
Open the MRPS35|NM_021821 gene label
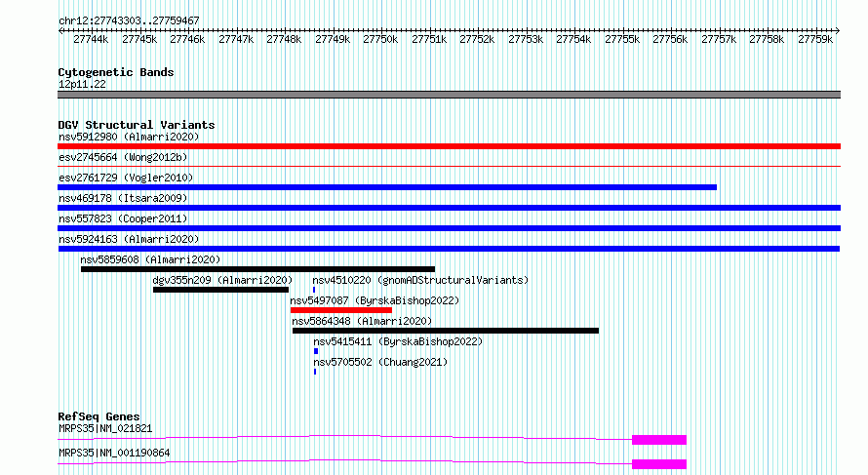[105, 428]
